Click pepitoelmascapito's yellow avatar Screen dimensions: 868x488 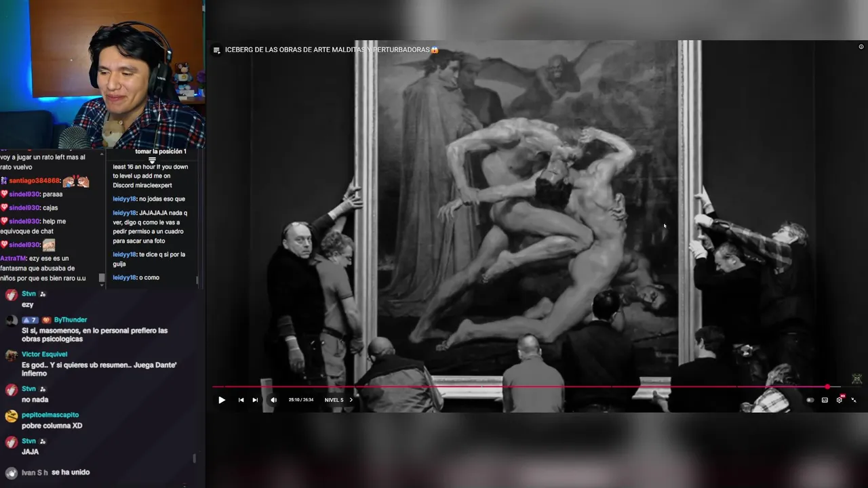(x=11, y=416)
